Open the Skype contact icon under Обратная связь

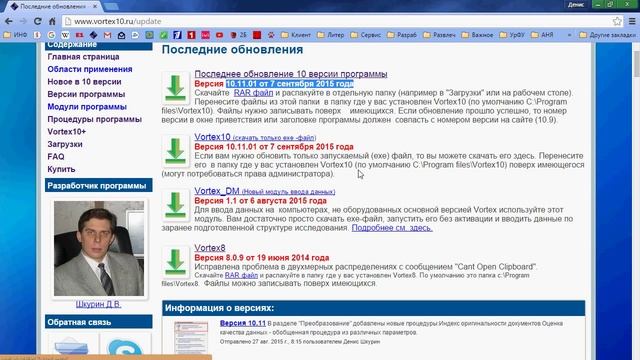pyautogui.click(x=125, y=347)
